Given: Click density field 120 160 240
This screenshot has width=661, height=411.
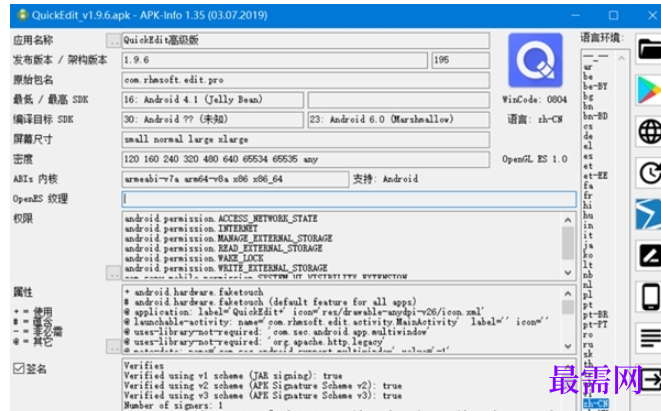Looking at the screenshot, I should coord(306,159).
